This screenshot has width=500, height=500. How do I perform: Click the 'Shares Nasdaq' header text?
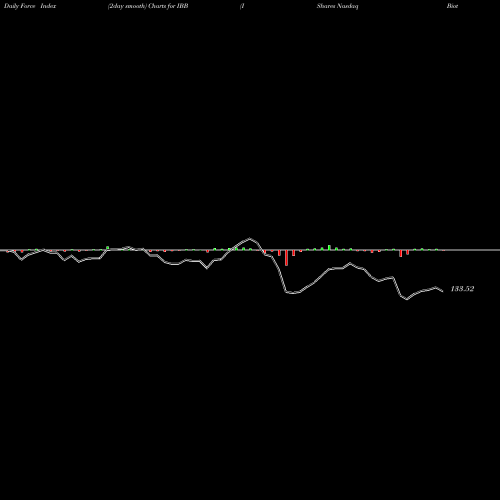[337, 6]
